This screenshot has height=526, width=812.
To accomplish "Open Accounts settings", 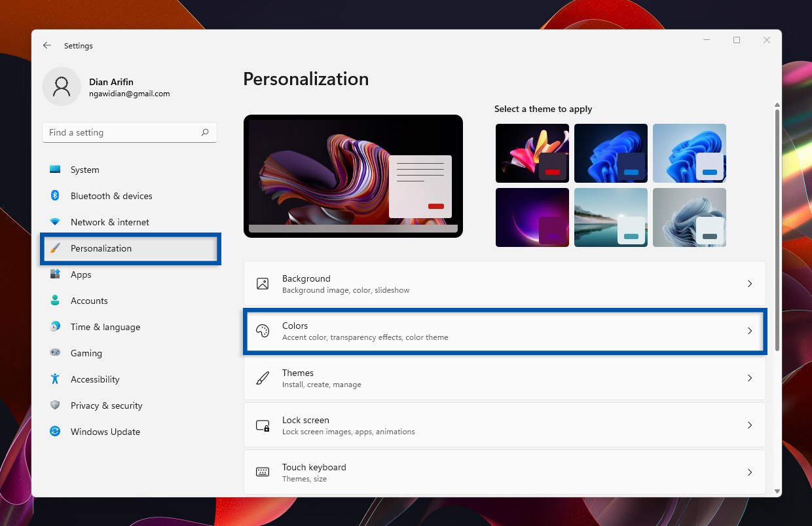I will pos(89,301).
